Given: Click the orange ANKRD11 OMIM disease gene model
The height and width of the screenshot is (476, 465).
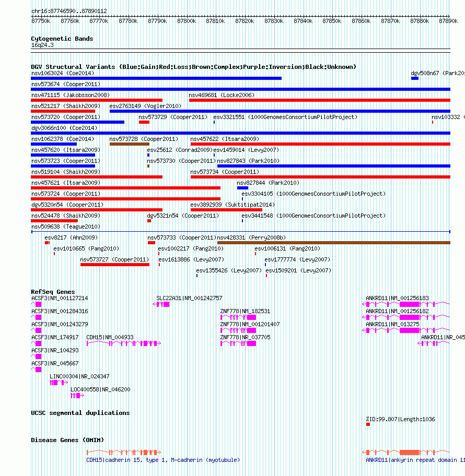Looking at the screenshot, I should pyautogui.click(x=406, y=453).
